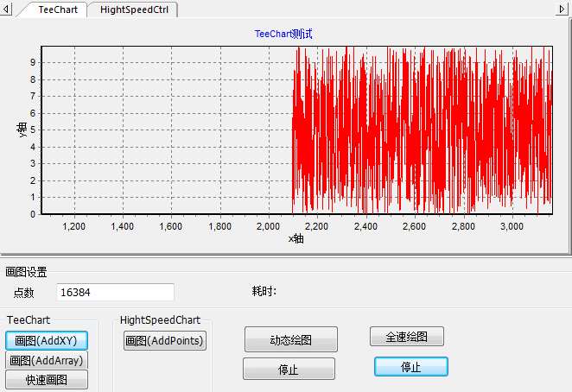This screenshot has width=572, height=392.
Task: Click the y轴 axis label
Action: 22,130
